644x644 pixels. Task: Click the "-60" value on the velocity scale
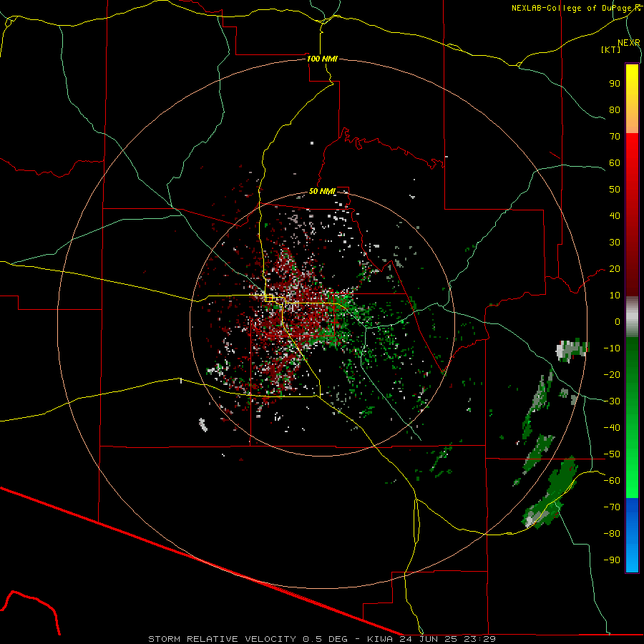(612, 481)
